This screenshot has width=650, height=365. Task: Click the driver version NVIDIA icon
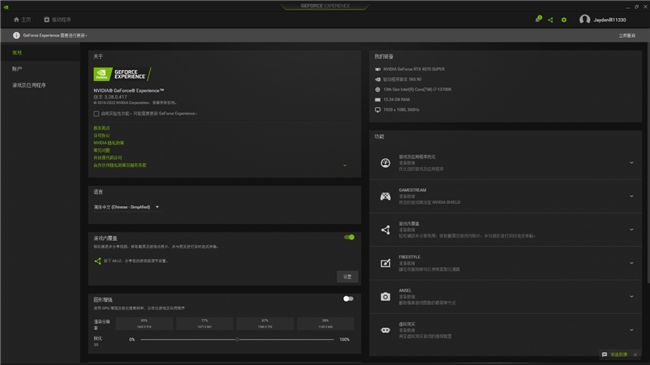click(x=378, y=79)
